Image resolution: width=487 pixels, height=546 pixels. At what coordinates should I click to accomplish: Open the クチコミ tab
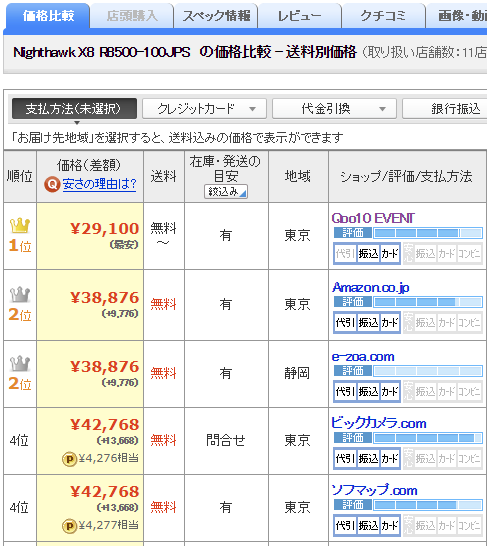point(384,16)
